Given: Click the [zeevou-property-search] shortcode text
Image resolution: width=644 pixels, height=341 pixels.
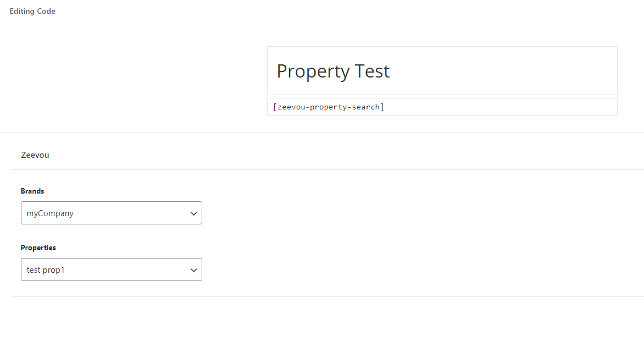Looking at the screenshot, I should [x=329, y=107].
